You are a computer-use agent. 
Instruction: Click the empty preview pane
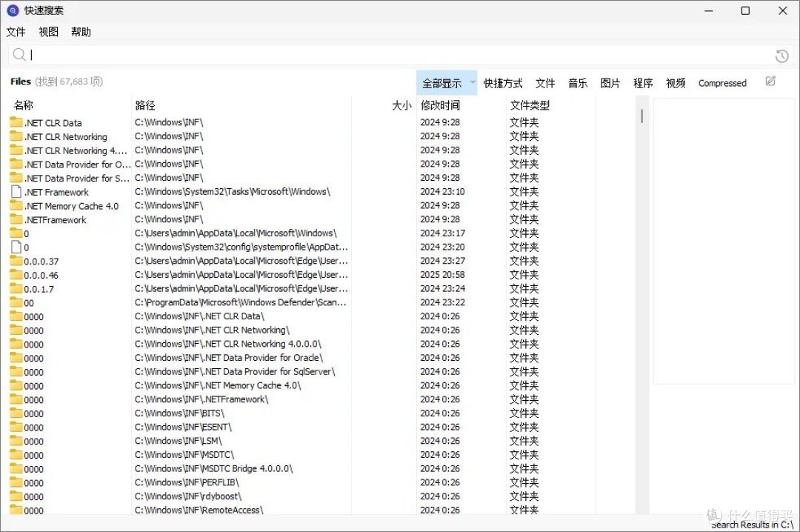(724, 241)
